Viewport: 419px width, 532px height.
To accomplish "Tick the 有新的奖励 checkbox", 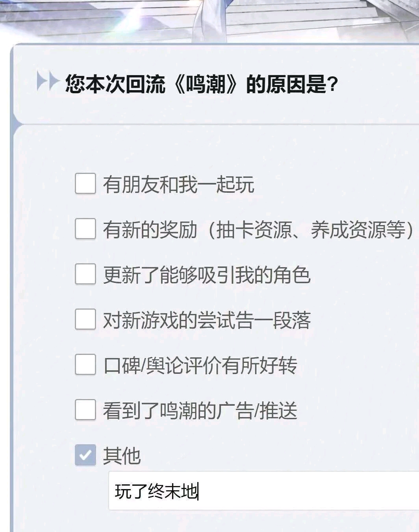I will coord(85,229).
